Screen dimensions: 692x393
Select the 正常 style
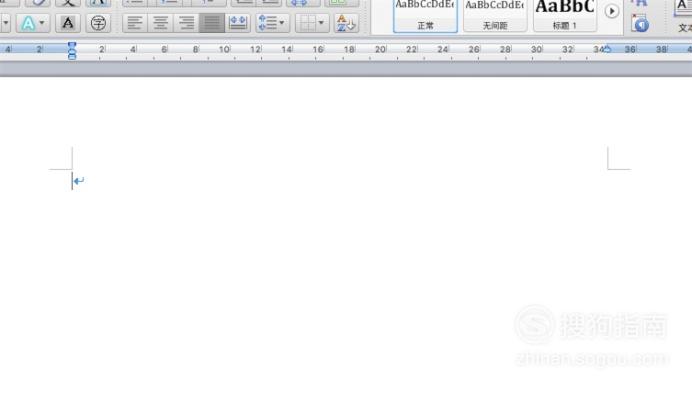(425, 16)
